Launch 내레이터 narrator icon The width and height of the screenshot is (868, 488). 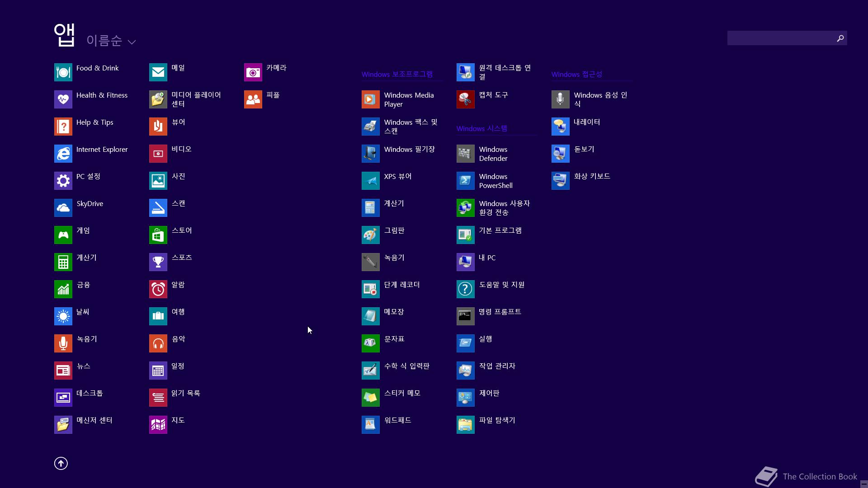click(561, 127)
